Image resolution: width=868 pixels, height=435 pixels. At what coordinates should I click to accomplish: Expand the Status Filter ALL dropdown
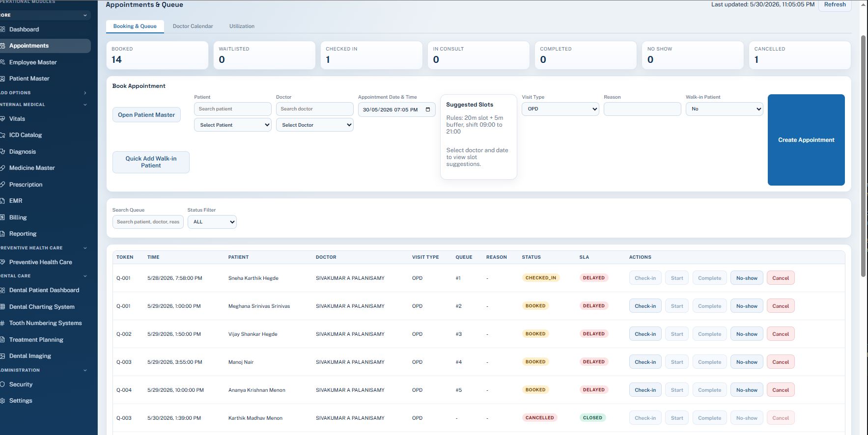[x=212, y=222]
